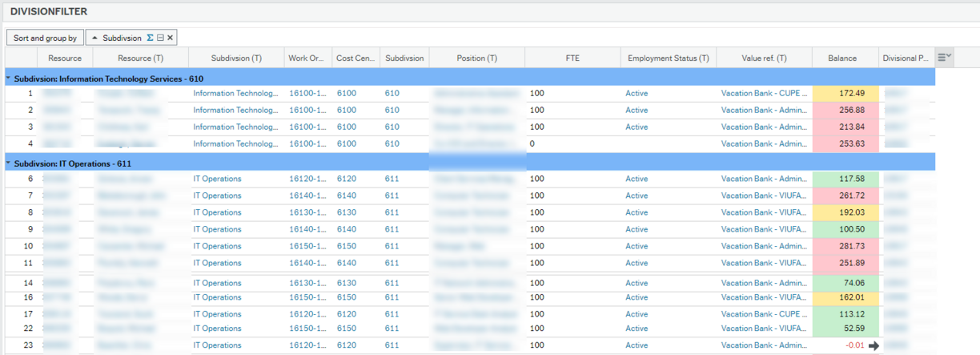Click the 52.59 balance value
The height and width of the screenshot is (355, 980).
[x=853, y=329]
